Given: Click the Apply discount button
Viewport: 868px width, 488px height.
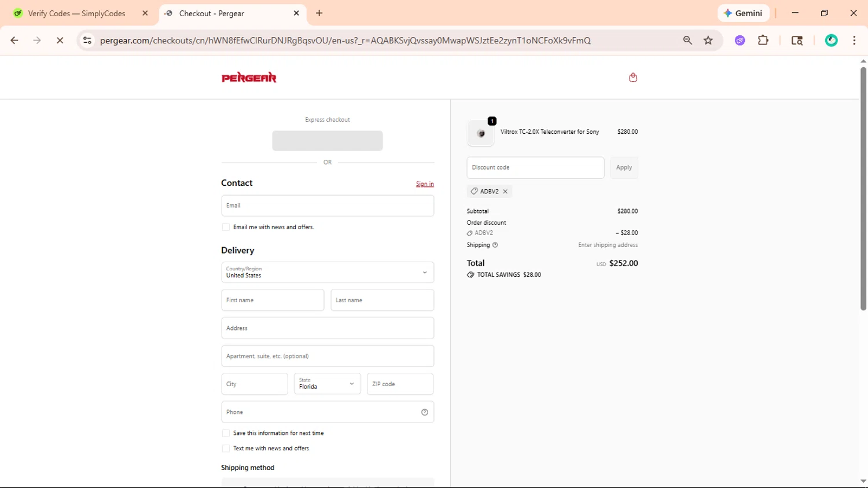Looking at the screenshot, I should 624,168.
